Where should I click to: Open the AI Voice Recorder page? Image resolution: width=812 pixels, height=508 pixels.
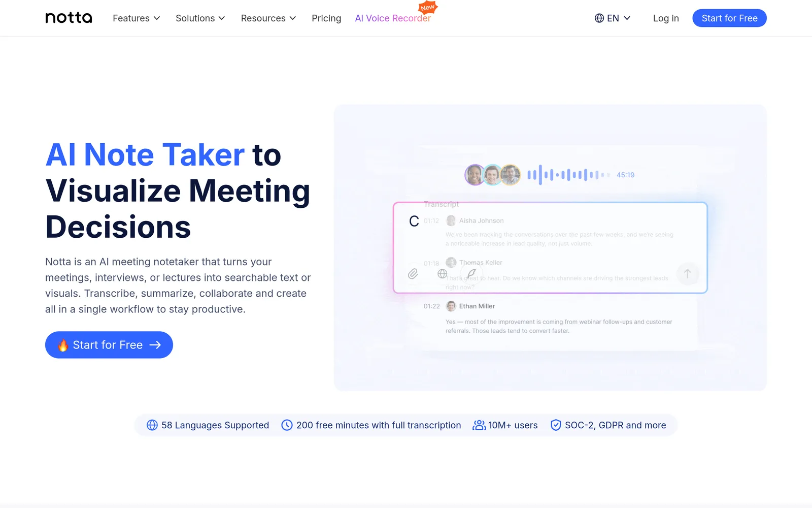393,18
